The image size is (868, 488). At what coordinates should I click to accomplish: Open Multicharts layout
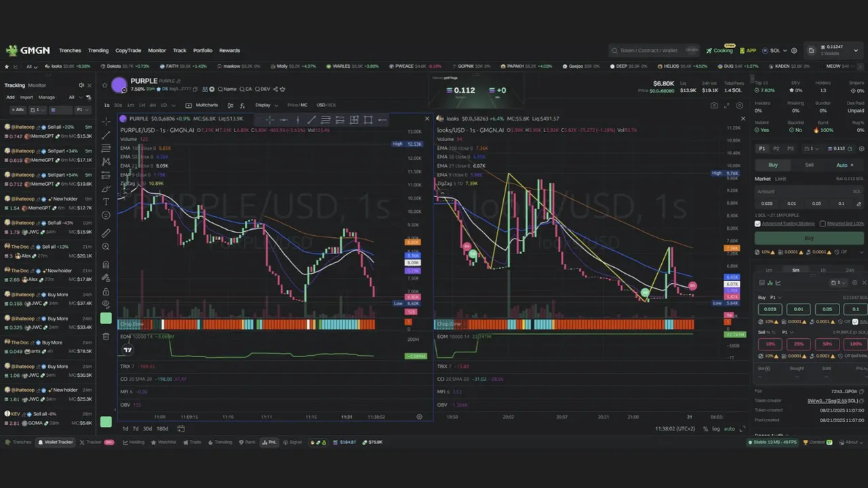tap(202, 105)
